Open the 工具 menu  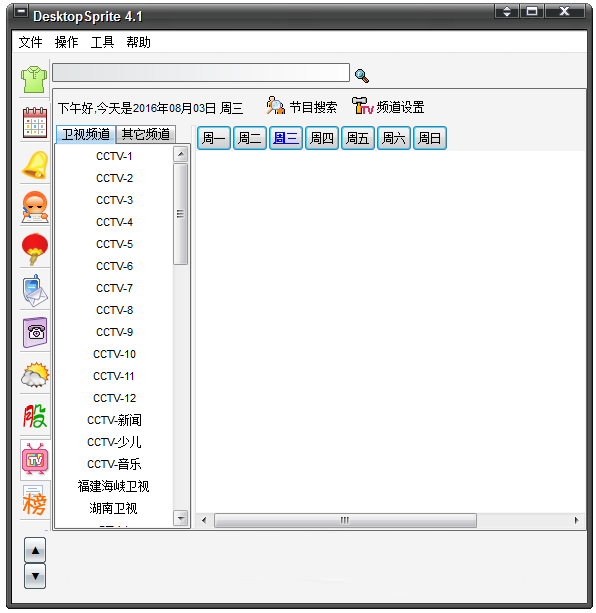point(102,42)
